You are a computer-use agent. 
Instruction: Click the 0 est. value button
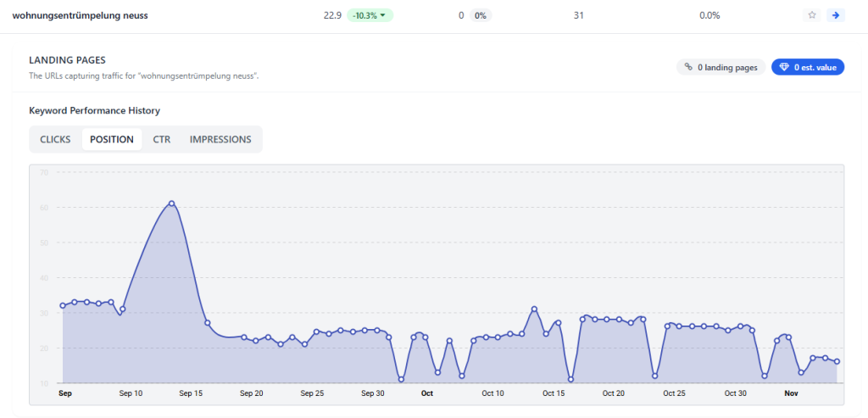[808, 67]
